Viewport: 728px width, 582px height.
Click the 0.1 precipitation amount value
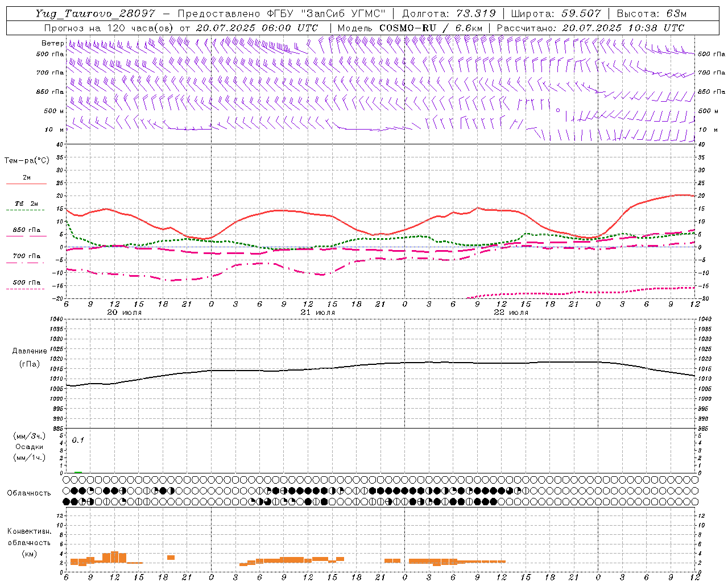pyautogui.click(x=78, y=440)
